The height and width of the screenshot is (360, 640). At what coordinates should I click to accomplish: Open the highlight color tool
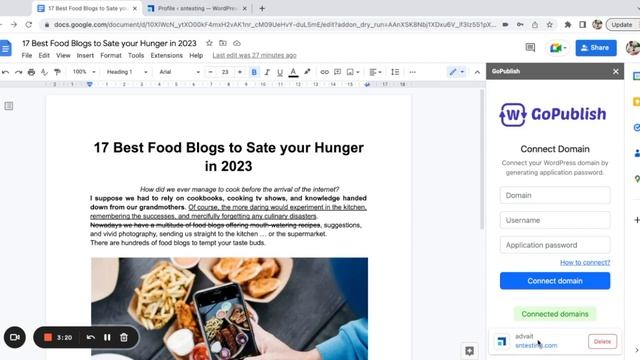pyautogui.click(x=307, y=72)
